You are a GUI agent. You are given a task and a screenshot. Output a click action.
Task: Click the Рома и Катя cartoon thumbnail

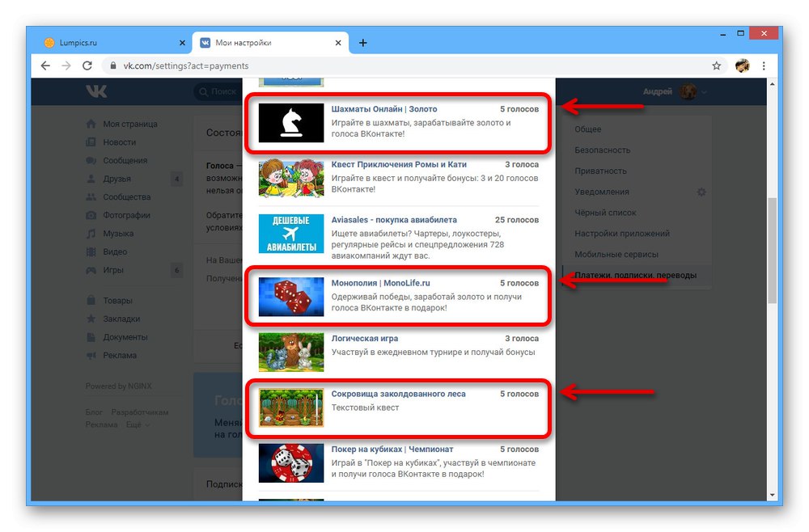point(291,179)
